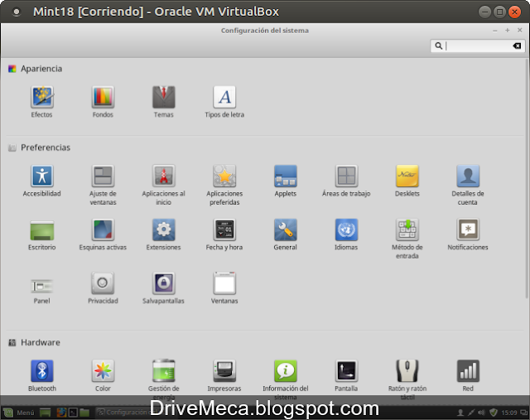Screen dimensions: 530x420
Task: Click the 15:09 clock in the panel
Action: (x=509, y=413)
